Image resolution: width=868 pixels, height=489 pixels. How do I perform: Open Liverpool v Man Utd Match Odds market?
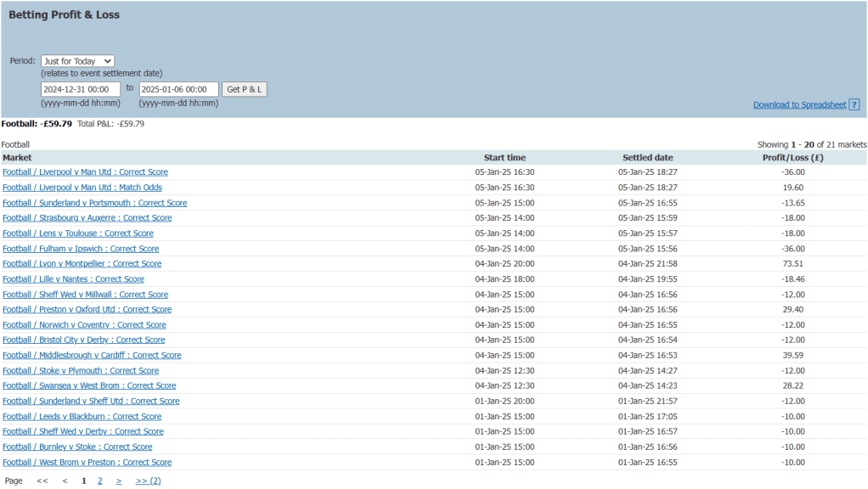coord(82,188)
